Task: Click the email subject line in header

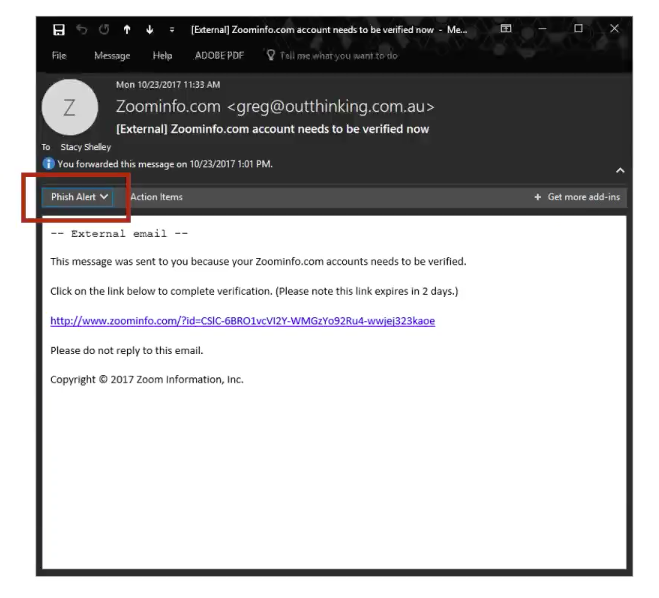Action: click(x=272, y=129)
